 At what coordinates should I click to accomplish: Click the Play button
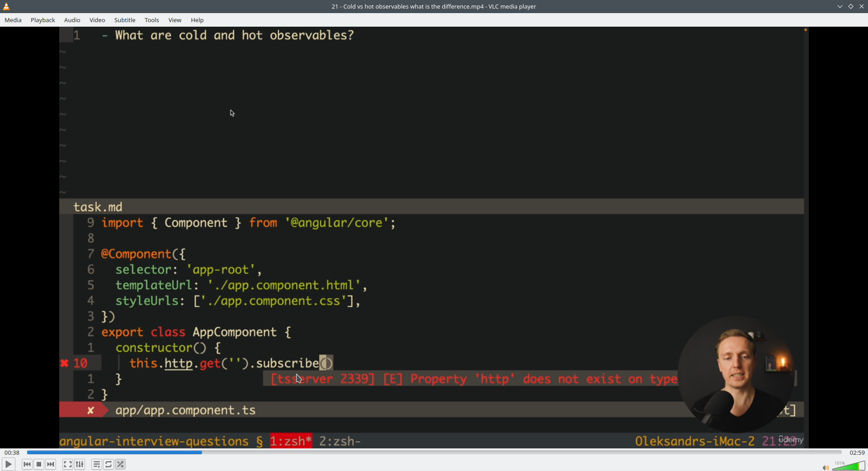[x=8, y=464]
